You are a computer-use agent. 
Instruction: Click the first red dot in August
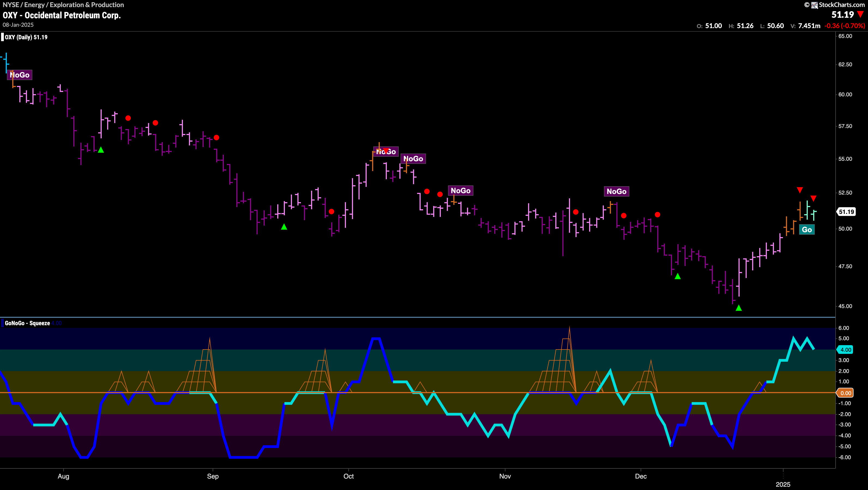point(128,118)
